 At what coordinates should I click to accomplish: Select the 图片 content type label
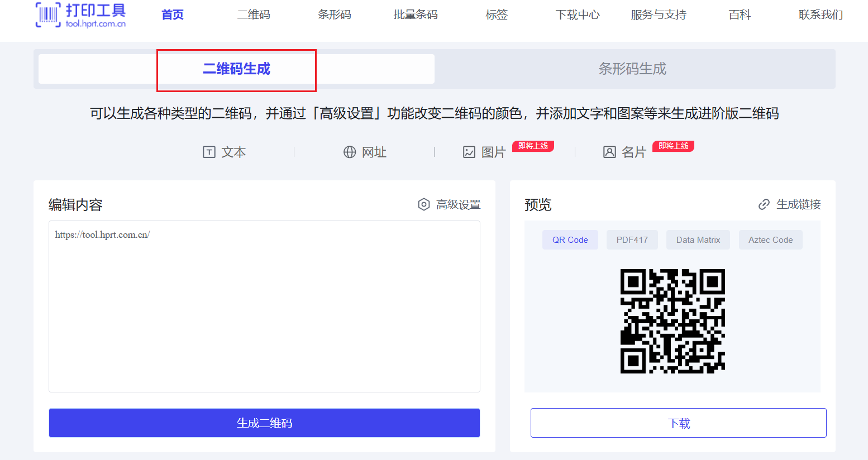(494, 152)
